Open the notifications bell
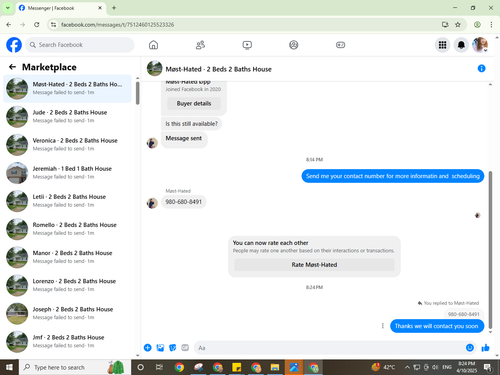Viewport: 500px width, 375px height. point(461,45)
